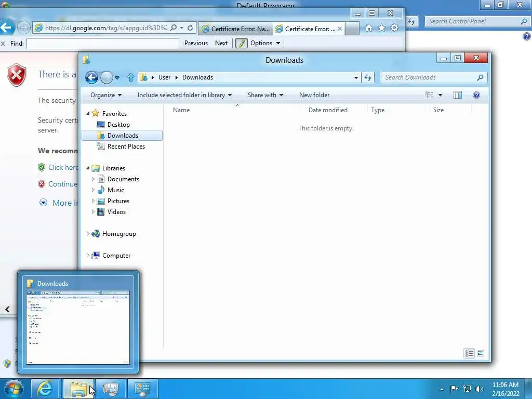Close the second Certificate Error tab

pyautogui.click(x=340, y=29)
